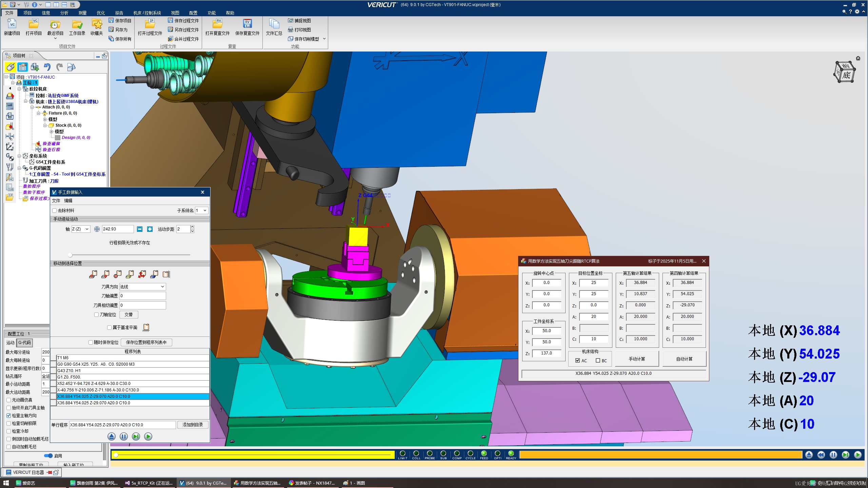Click the jog feed slider track
The height and width of the screenshot is (488, 868).
[x=130, y=255]
